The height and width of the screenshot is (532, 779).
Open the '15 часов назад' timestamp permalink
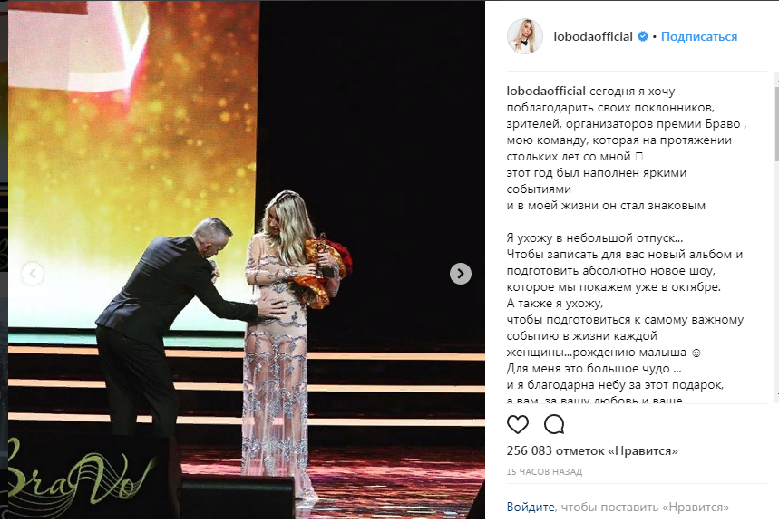[x=544, y=472]
